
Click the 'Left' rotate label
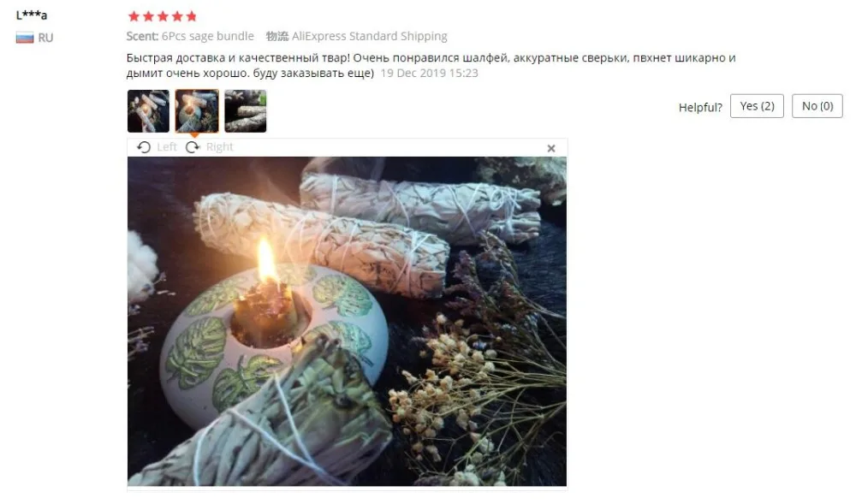[x=167, y=147]
